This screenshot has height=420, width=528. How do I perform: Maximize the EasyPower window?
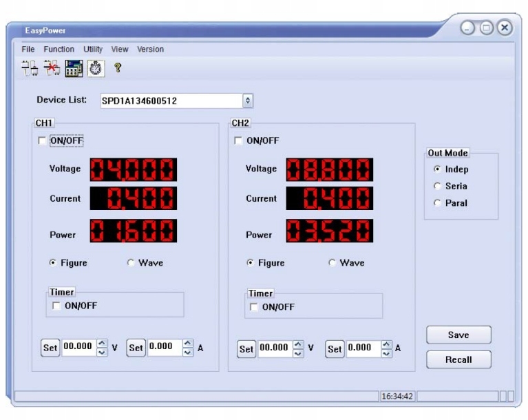(x=486, y=28)
